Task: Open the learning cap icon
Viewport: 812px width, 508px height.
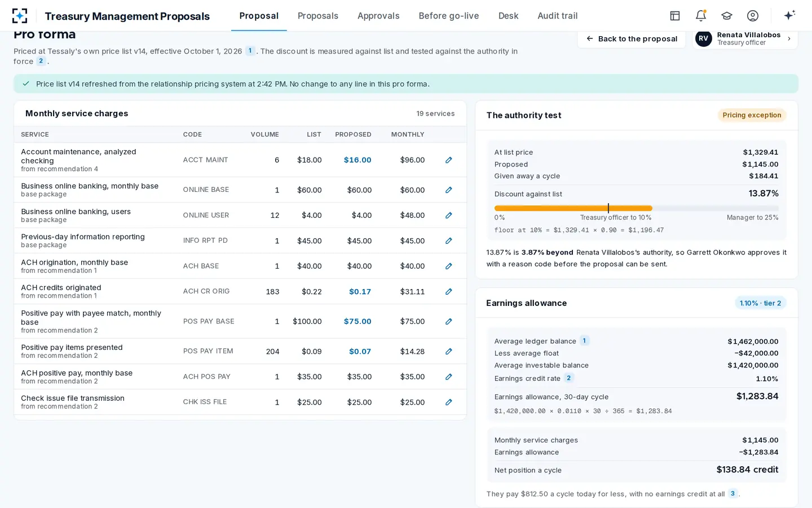Action: point(727,16)
